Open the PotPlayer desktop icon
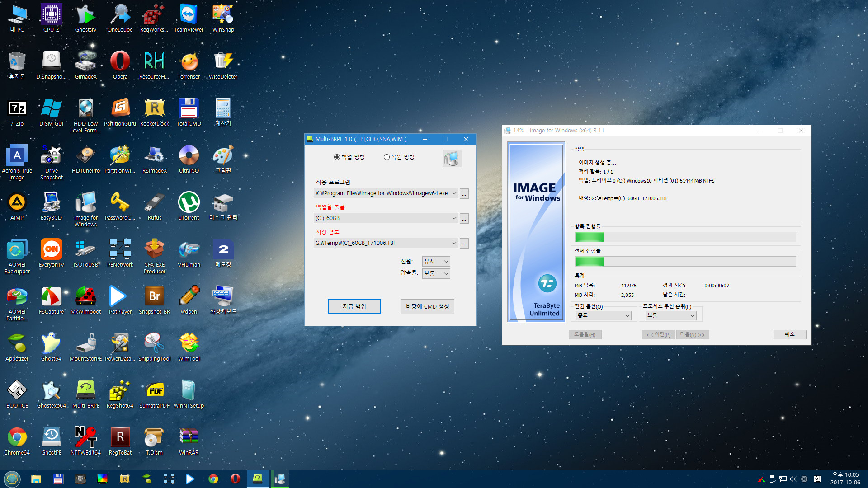This screenshot has height=488, width=868. (x=120, y=300)
